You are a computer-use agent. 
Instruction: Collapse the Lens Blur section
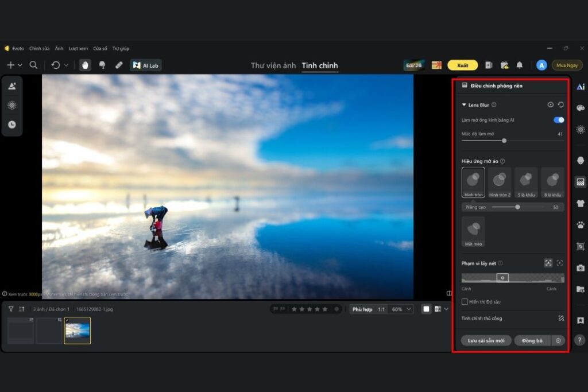464,105
